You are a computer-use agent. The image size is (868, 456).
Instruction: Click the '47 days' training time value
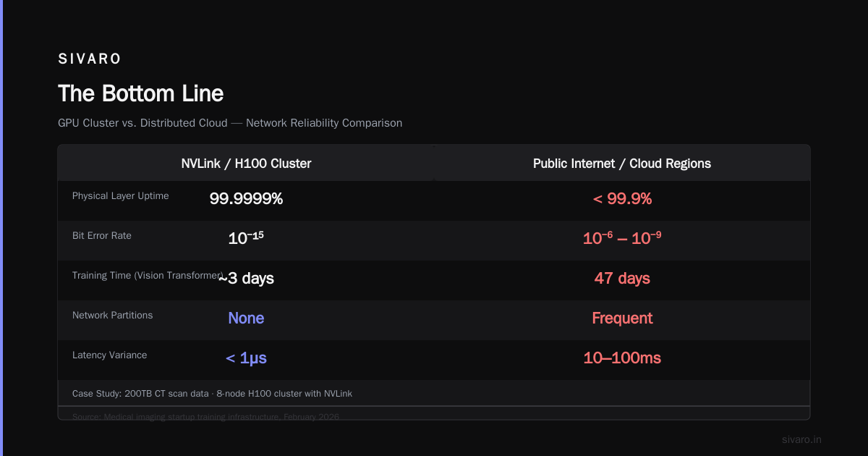point(622,278)
